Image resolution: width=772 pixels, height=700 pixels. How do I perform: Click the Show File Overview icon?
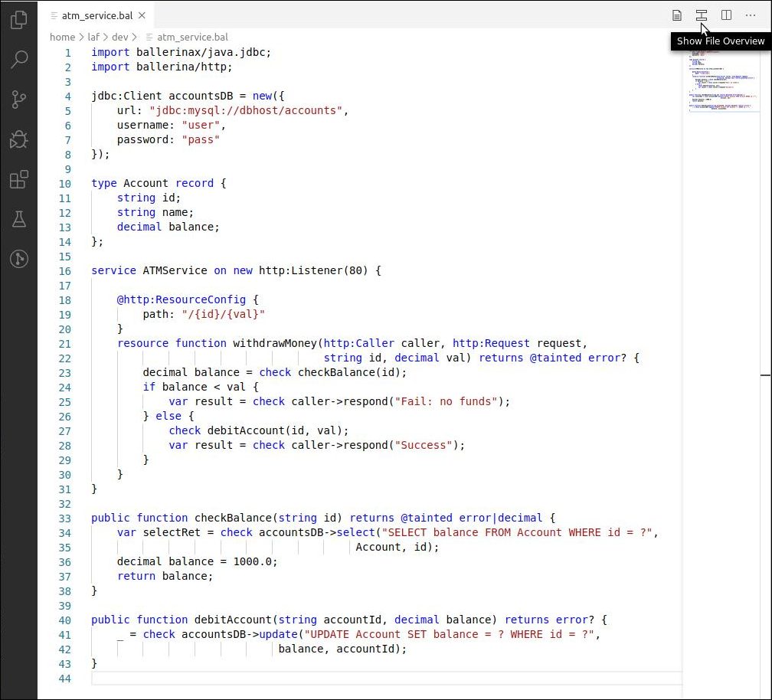(x=701, y=15)
